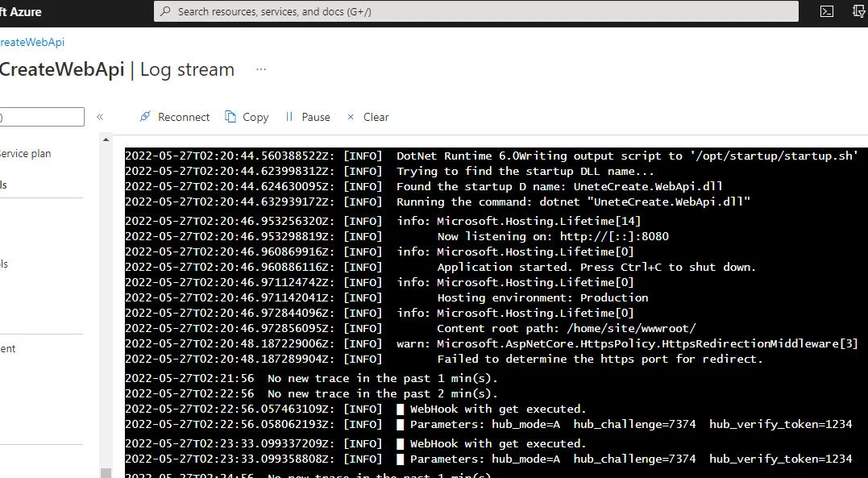Click the 'Failed to determine the https port' line
The width and height of the screenshot is (868, 478).
[444, 359]
